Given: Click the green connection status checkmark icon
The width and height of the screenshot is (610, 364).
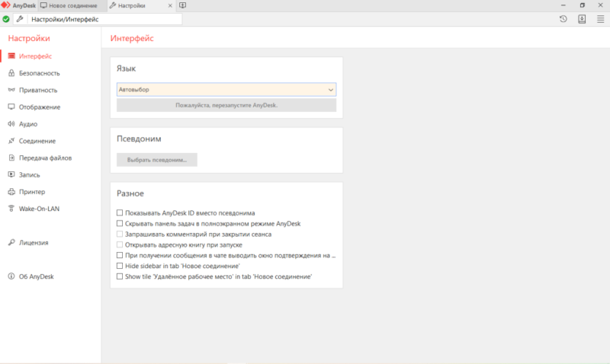Looking at the screenshot, I should (6, 19).
